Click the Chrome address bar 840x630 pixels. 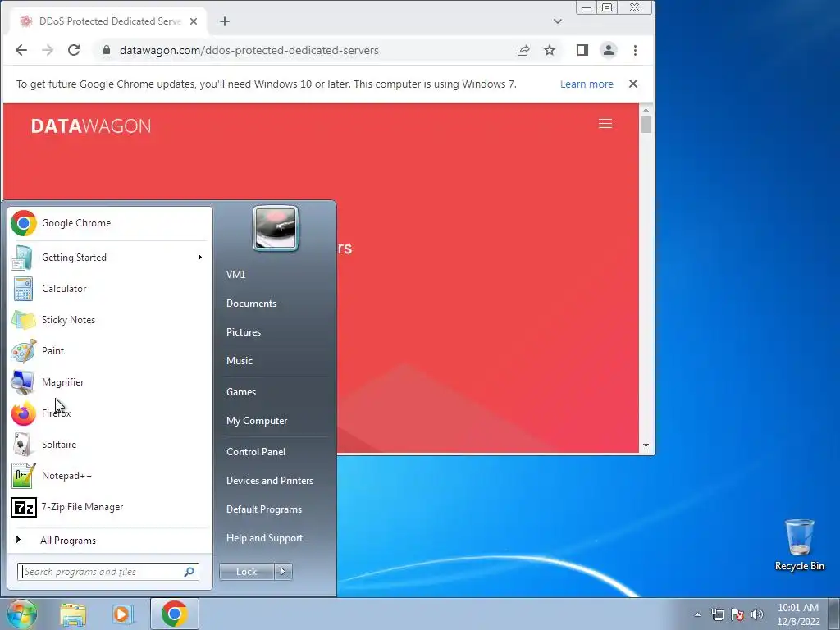coord(311,50)
